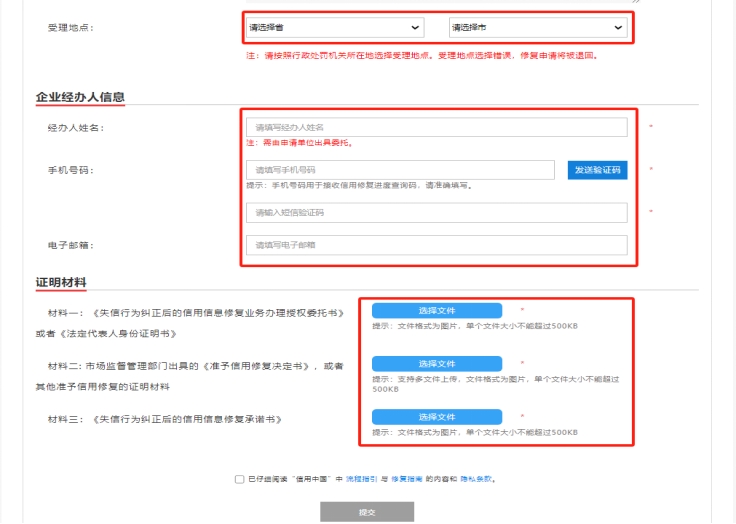Click the 企业经办人信息 section heading
This screenshot has height=524, width=736.
click(x=80, y=97)
